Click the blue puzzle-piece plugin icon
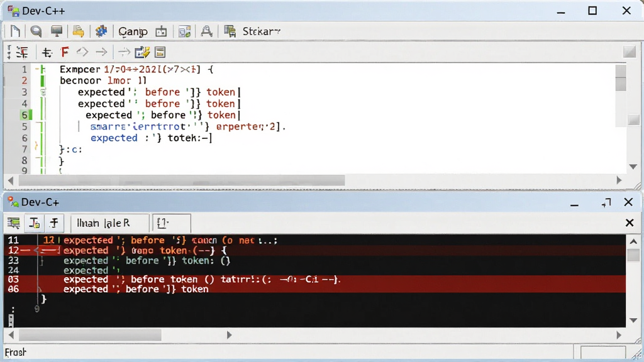This screenshot has width=644, height=362. pyautogui.click(x=101, y=31)
